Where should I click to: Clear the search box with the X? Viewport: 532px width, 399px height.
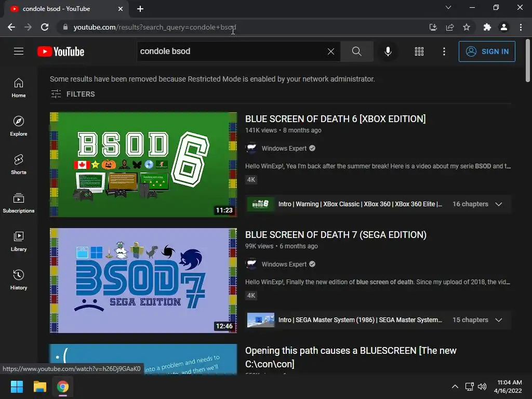(331, 51)
